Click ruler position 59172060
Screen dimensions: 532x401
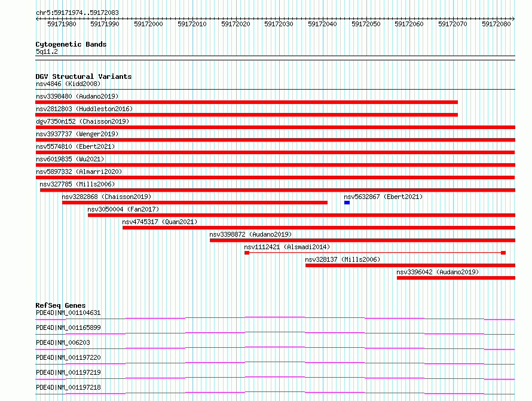point(409,24)
